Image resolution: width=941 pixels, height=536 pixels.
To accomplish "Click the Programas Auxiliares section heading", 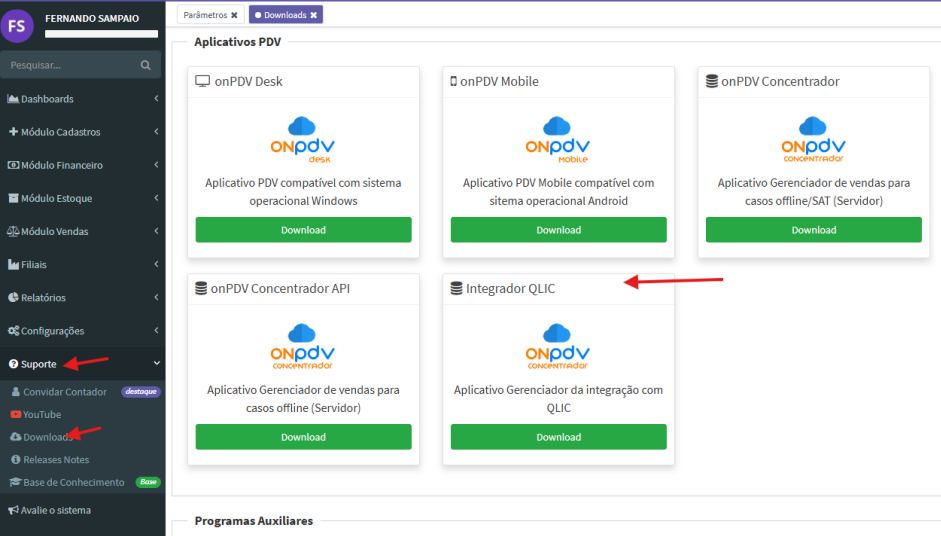I will pyautogui.click(x=254, y=521).
